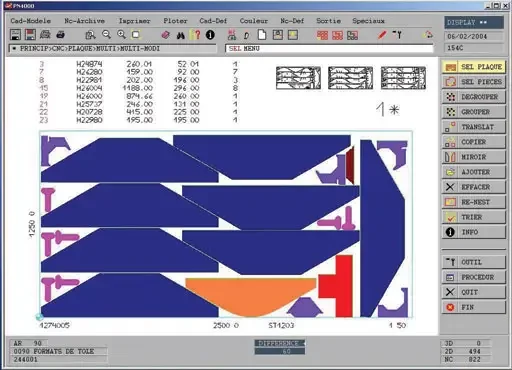Click the EFFACER button
This screenshot has height=370, width=512.
point(474,187)
